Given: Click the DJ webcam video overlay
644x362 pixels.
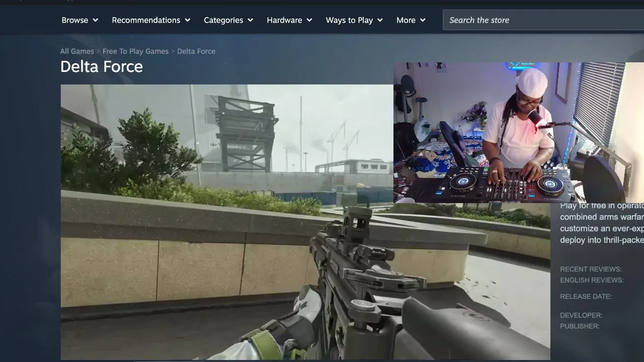Looking at the screenshot, I should tap(519, 133).
